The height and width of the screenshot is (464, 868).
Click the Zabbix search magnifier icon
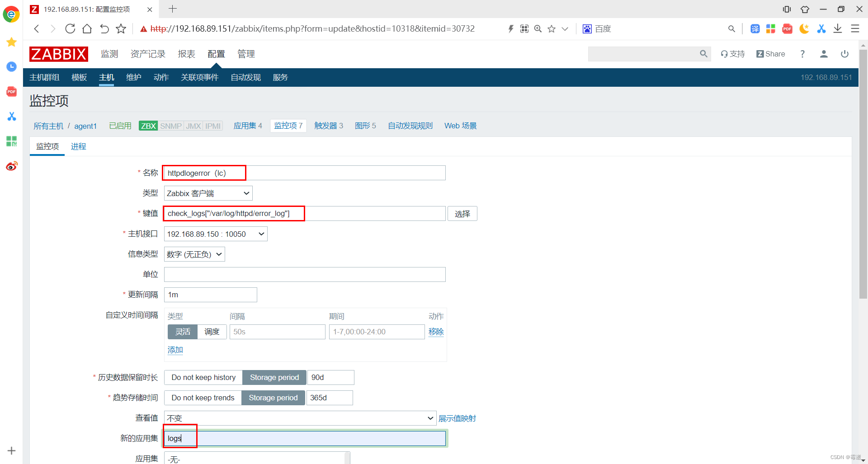[703, 54]
